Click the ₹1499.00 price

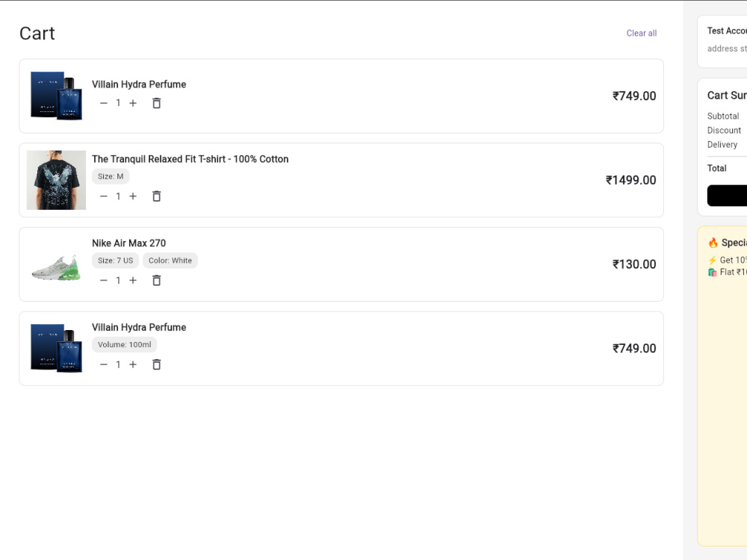tap(630, 180)
